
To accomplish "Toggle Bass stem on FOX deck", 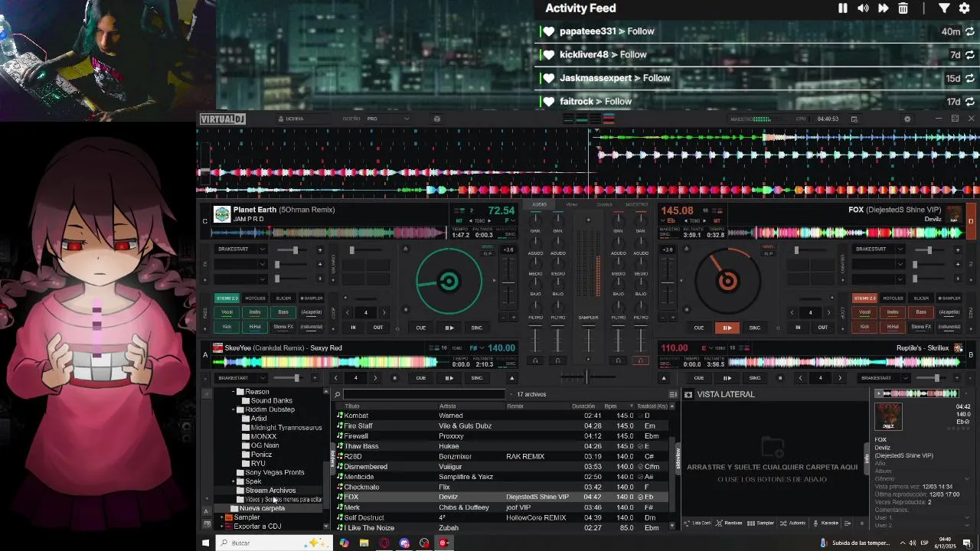I will pyautogui.click(x=921, y=312).
